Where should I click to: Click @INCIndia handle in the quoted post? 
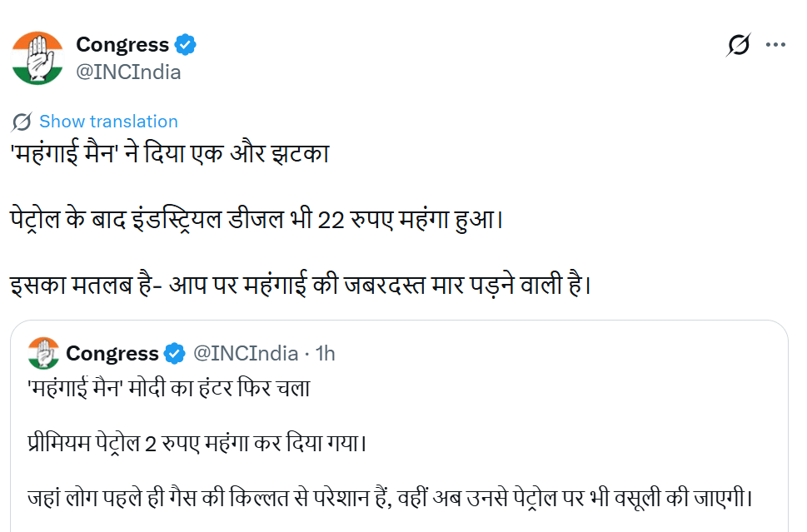click(245, 353)
